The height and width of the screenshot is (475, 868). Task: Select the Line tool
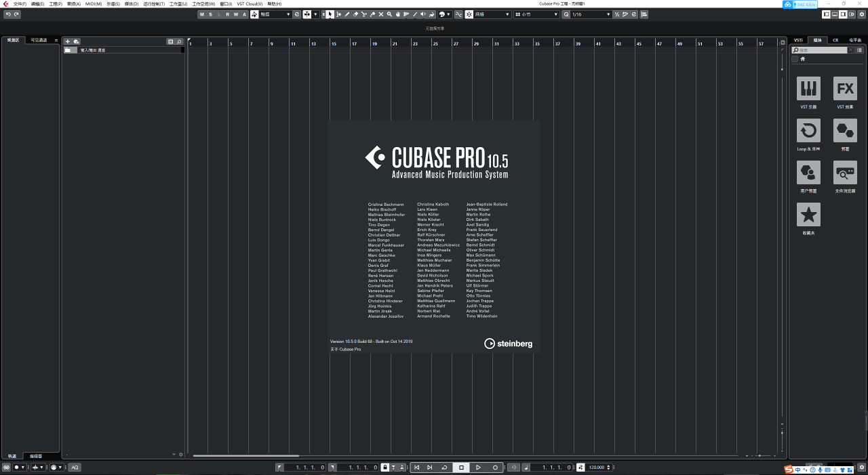click(415, 14)
